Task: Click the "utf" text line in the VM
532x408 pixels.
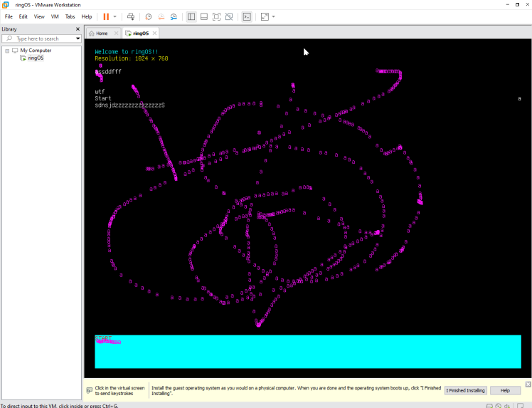Action: point(100,92)
